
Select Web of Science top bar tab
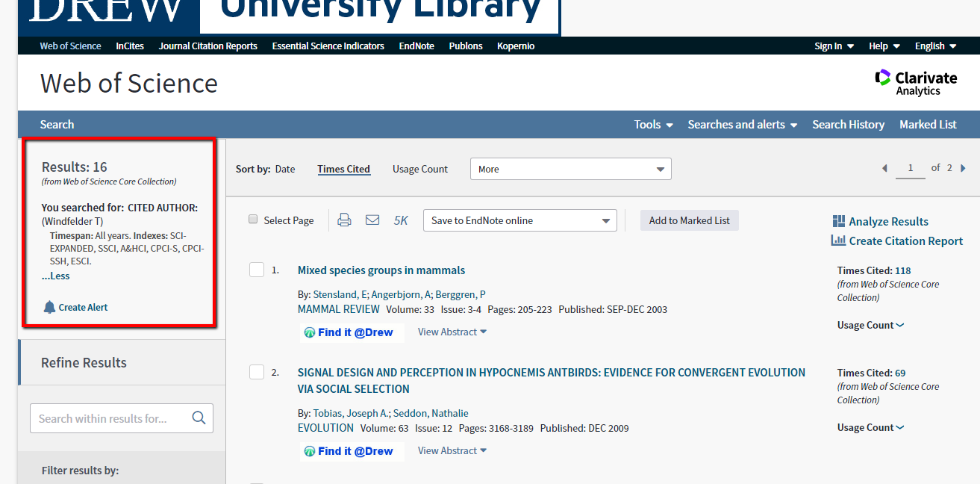[70, 46]
